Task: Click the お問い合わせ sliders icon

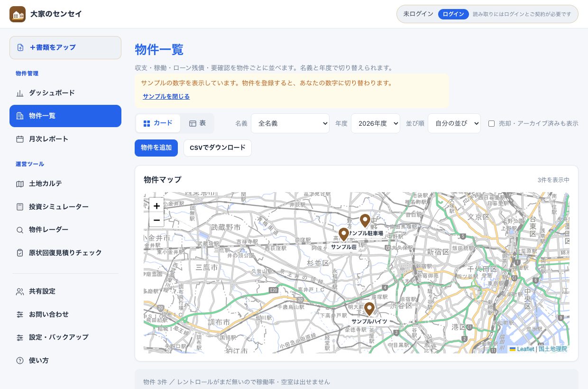Action: [20, 315]
